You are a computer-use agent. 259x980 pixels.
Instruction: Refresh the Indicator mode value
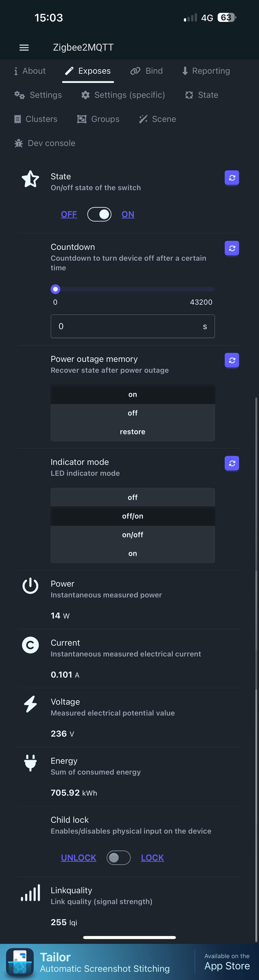[232, 463]
